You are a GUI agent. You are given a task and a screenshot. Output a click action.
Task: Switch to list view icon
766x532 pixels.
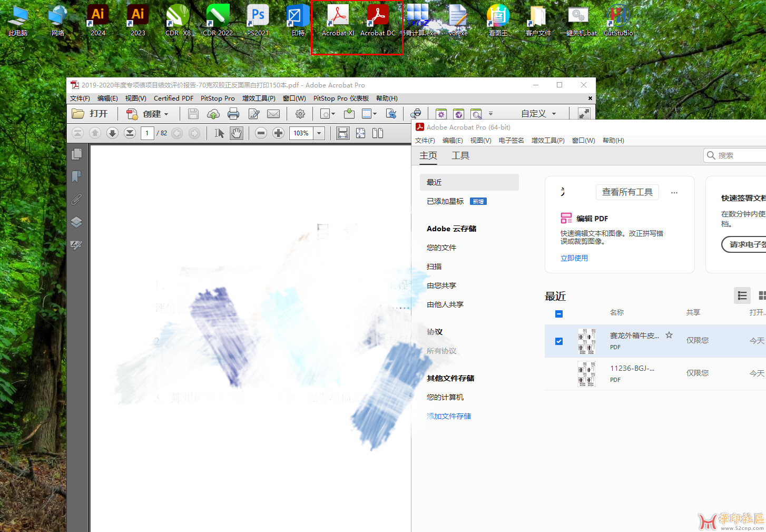pyautogui.click(x=742, y=295)
